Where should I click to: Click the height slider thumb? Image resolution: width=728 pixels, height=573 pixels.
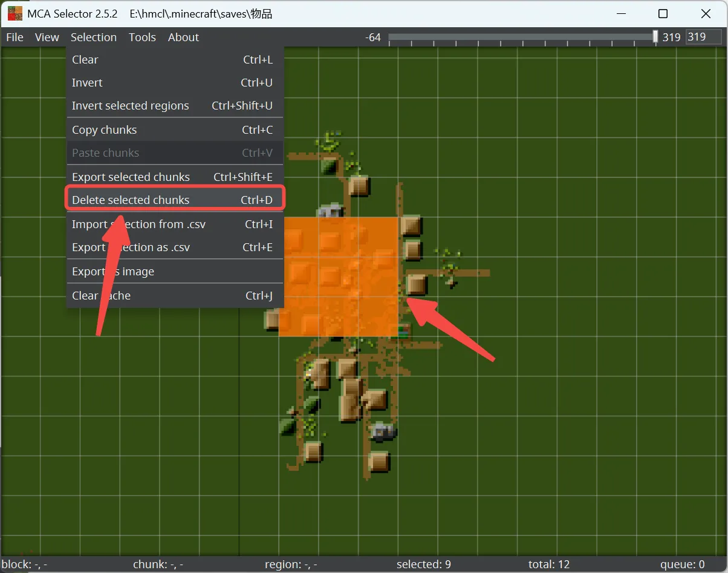pyautogui.click(x=655, y=37)
